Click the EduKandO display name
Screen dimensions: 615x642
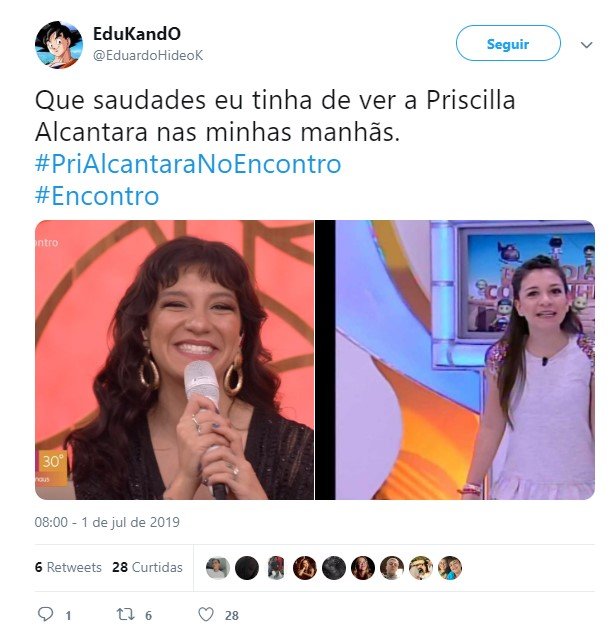[x=137, y=34]
